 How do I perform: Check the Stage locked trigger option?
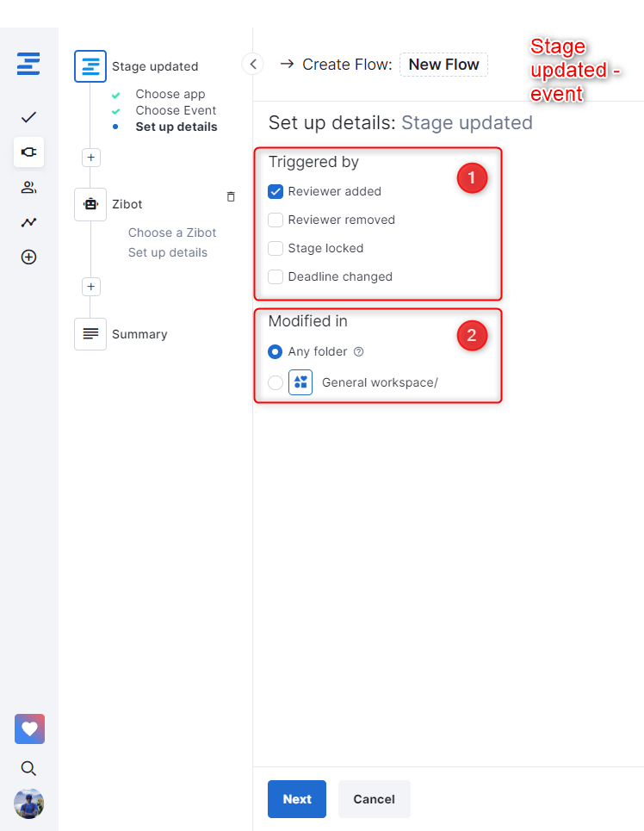[x=276, y=248]
